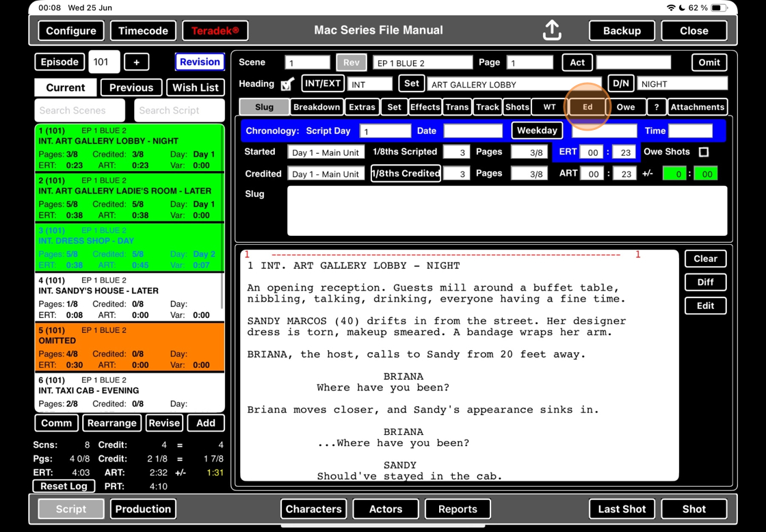Click the Search Script field
The height and width of the screenshot is (532, 766).
[179, 110]
